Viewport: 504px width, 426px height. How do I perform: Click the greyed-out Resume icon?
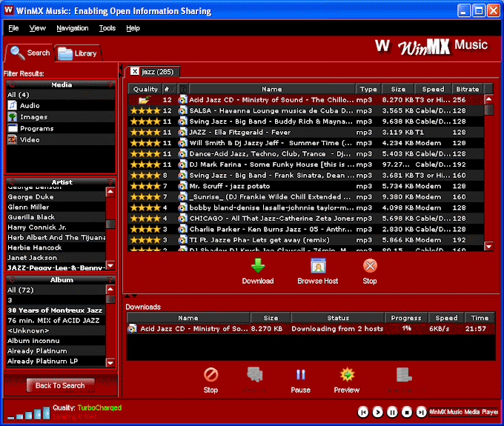click(x=255, y=375)
